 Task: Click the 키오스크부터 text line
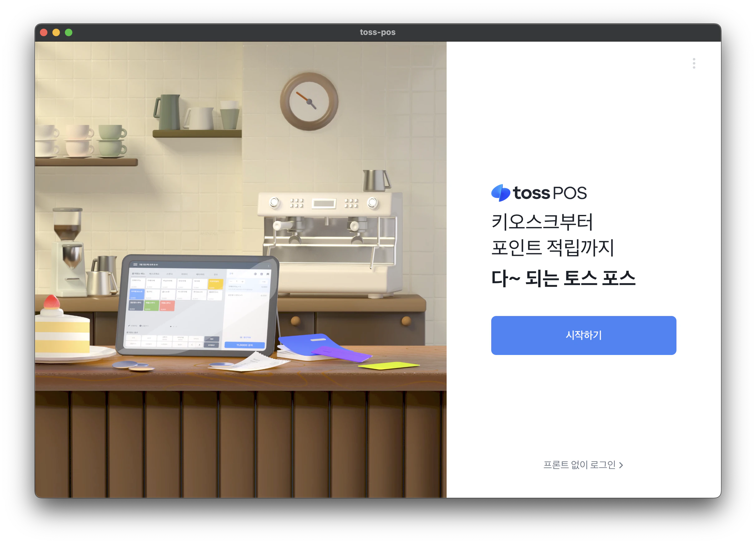(542, 222)
